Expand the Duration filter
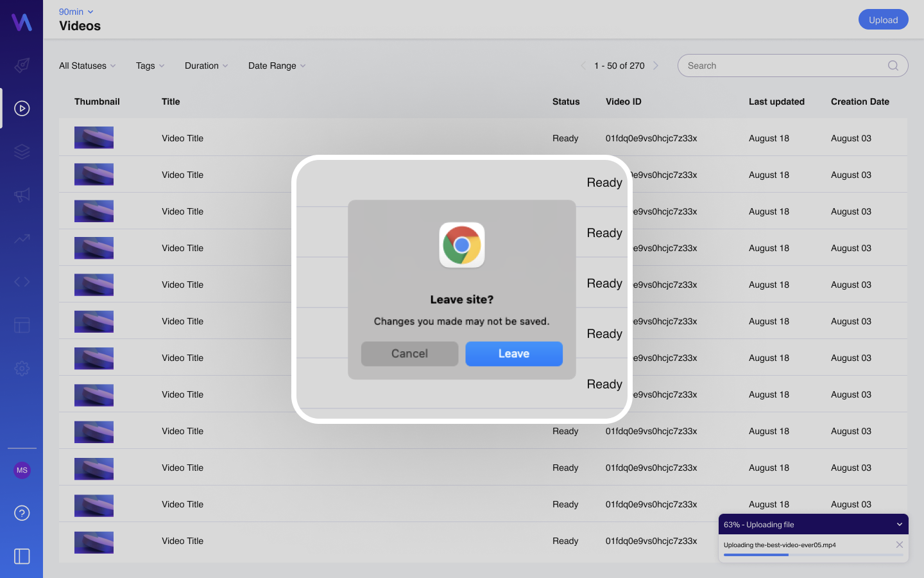 point(206,66)
